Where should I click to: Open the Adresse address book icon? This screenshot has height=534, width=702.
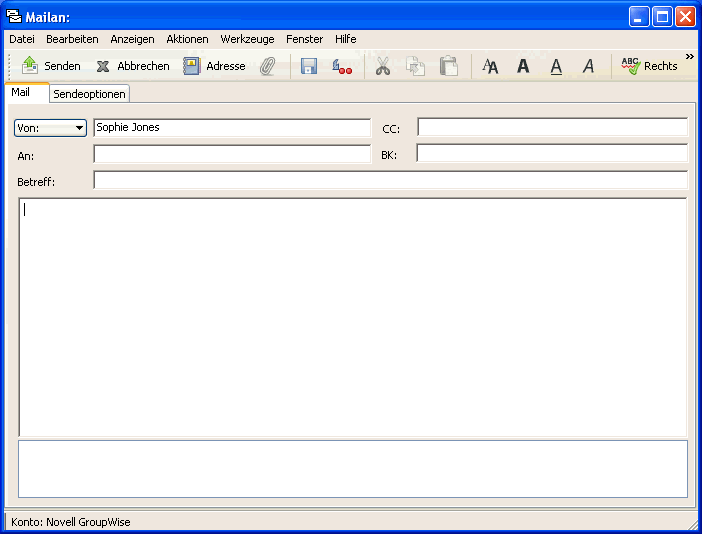point(192,66)
